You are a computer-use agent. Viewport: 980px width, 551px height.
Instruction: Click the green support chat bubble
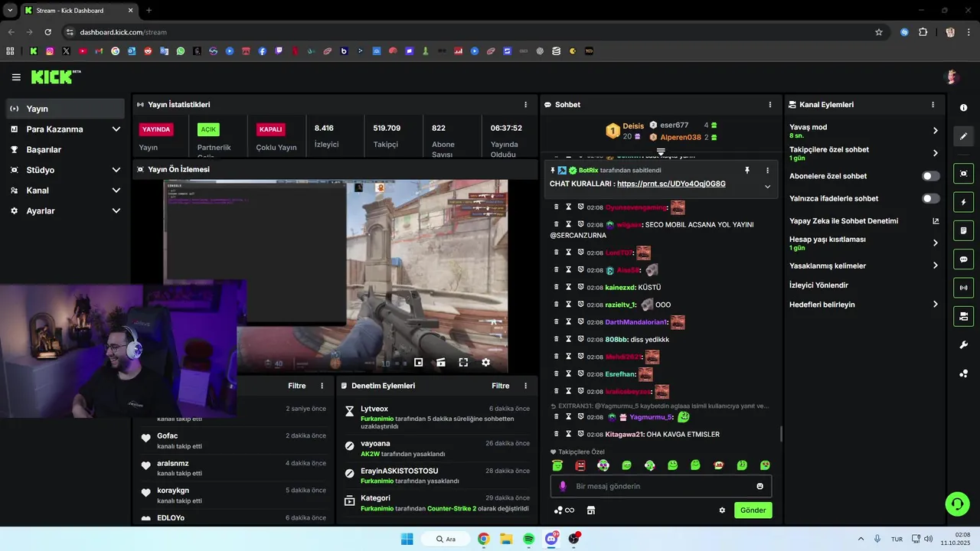click(957, 503)
